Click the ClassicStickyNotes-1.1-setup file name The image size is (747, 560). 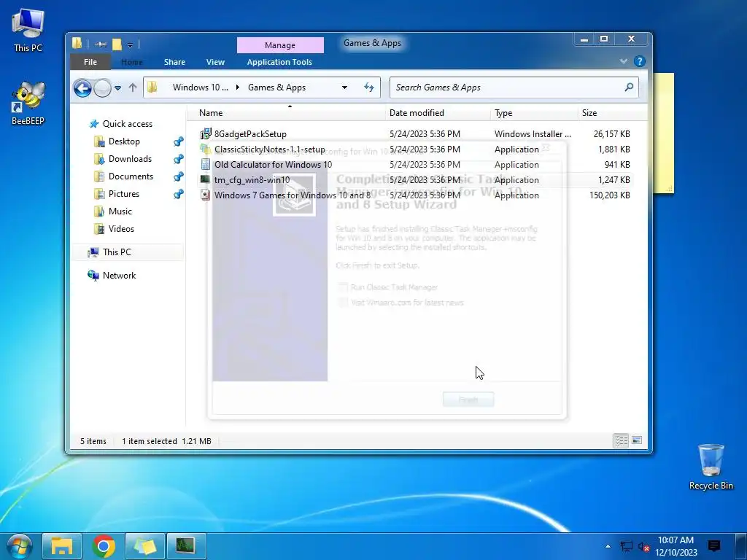point(270,149)
